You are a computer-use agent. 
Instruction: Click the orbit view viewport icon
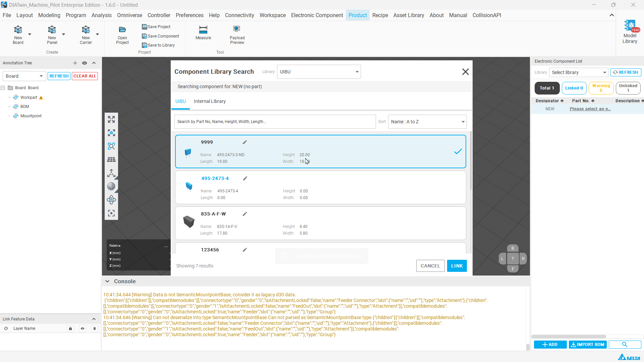(111, 200)
